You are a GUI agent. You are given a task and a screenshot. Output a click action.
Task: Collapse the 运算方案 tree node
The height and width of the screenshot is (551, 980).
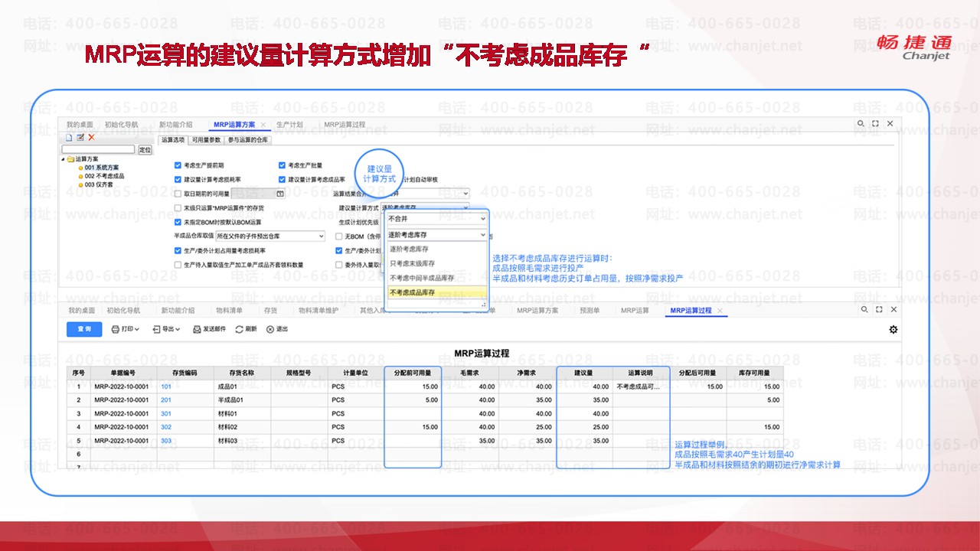pos(64,159)
